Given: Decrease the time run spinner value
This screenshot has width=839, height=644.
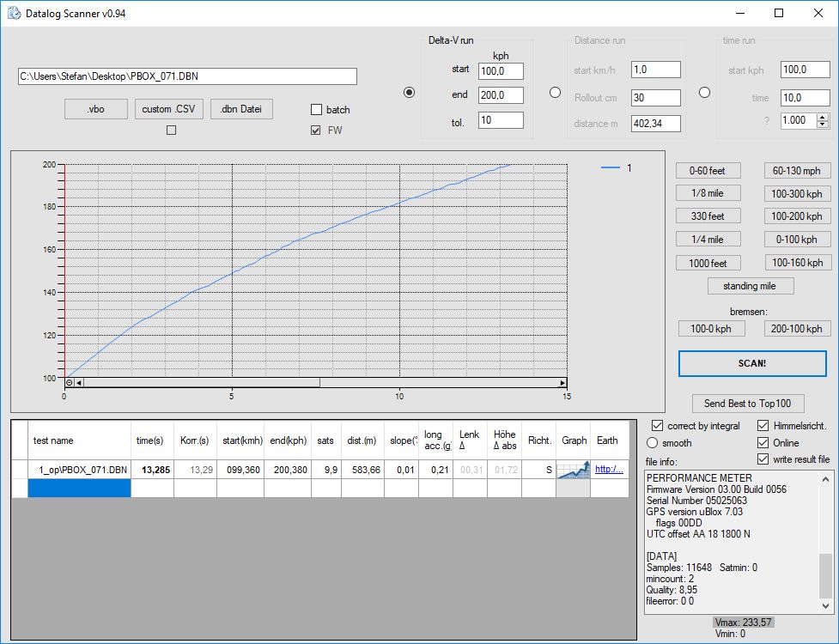Looking at the screenshot, I should click(823, 125).
